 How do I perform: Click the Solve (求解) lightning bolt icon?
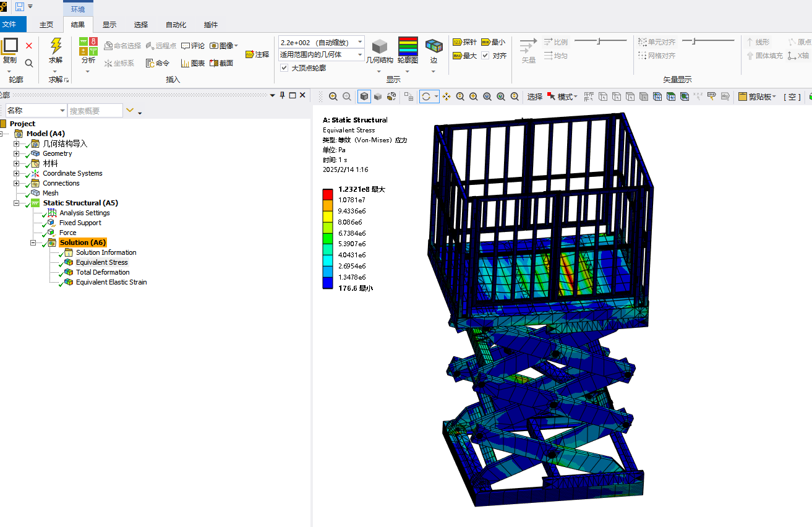(x=56, y=46)
